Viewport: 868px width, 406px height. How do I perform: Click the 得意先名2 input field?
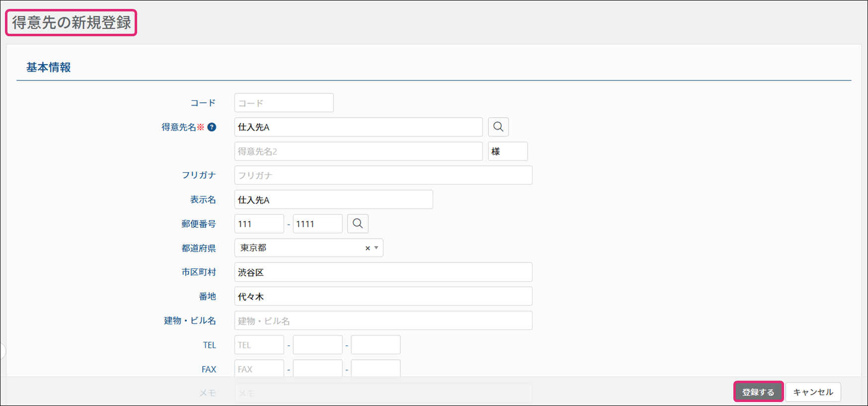358,151
